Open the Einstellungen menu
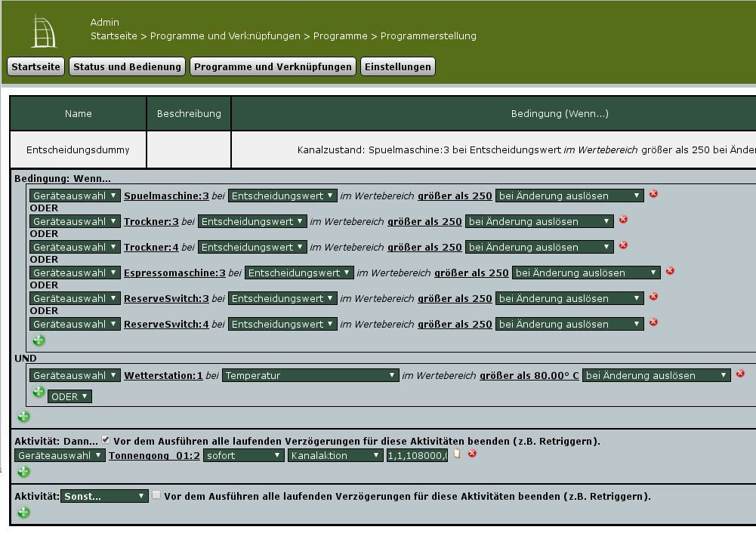 point(398,66)
